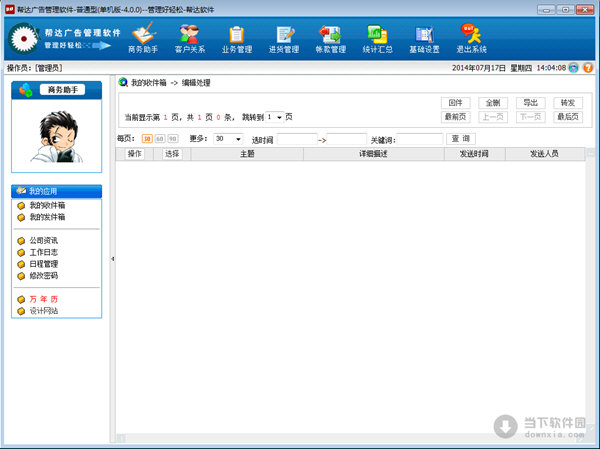Click the 转发 forward button
The width and height of the screenshot is (600, 449).
(x=568, y=103)
